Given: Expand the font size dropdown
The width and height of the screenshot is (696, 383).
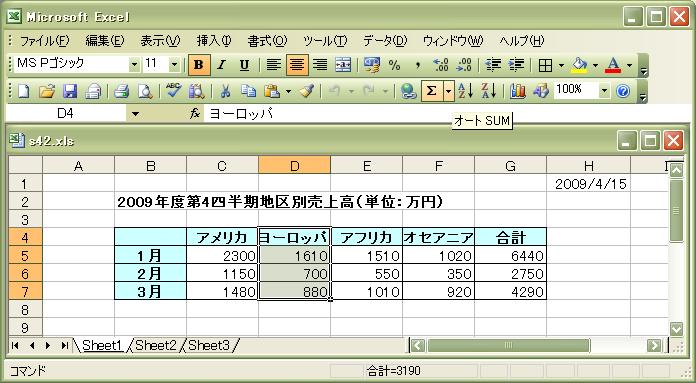Looking at the screenshot, I should pyautogui.click(x=174, y=65).
